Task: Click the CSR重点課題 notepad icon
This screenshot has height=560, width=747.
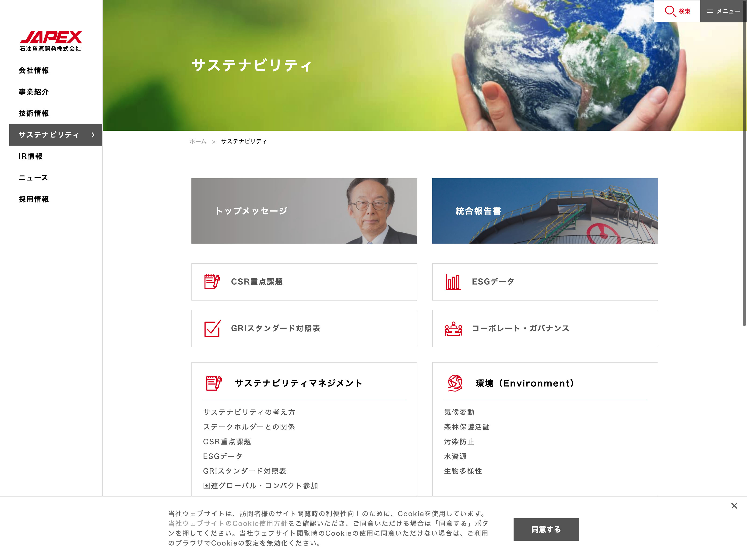Action: pos(212,282)
